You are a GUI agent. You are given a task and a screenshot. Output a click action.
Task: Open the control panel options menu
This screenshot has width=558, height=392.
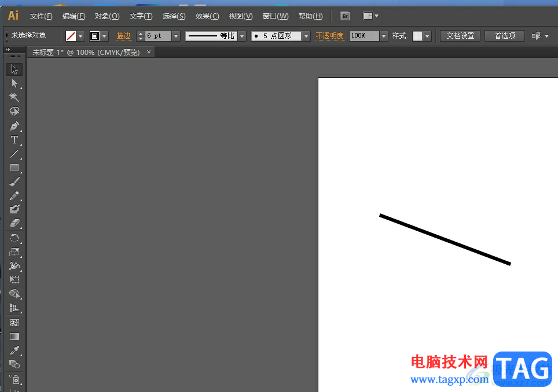coord(547,36)
